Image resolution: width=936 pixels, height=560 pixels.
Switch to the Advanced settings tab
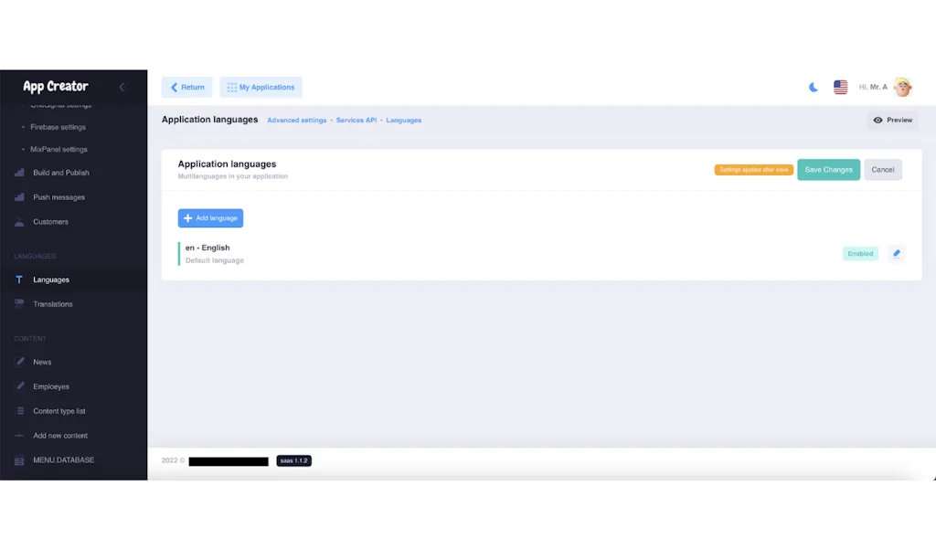point(296,120)
